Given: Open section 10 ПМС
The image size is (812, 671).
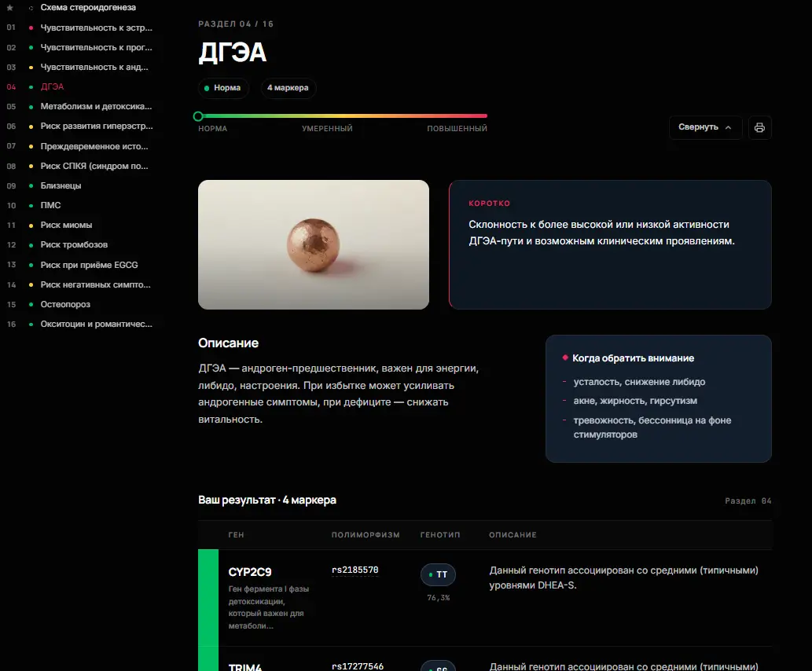Looking at the screenshot, I should click(x=51, y=205).
